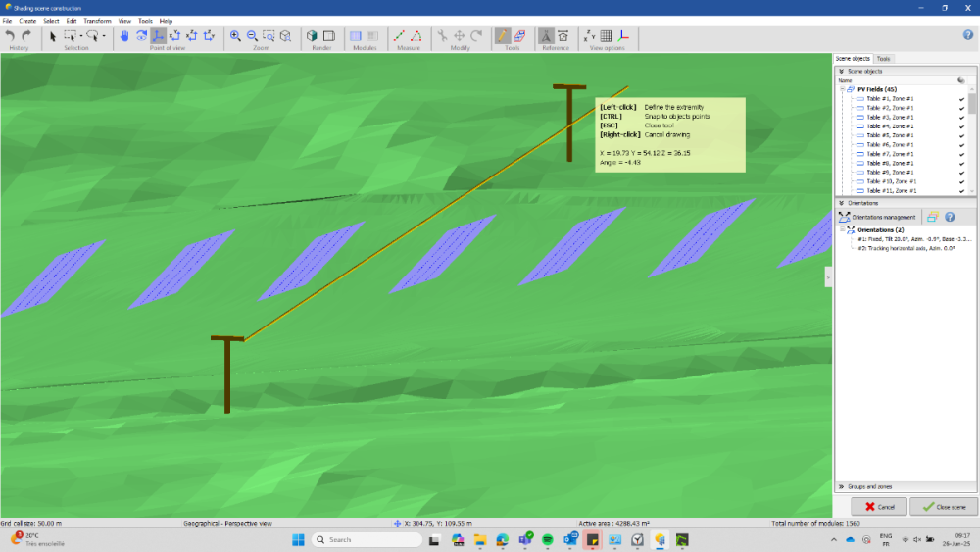Image resolution: width=980 pixels, height=552 pixels.
Task: Select the hand pan tool
Action: pyautogui.click(x=124, y=36)
